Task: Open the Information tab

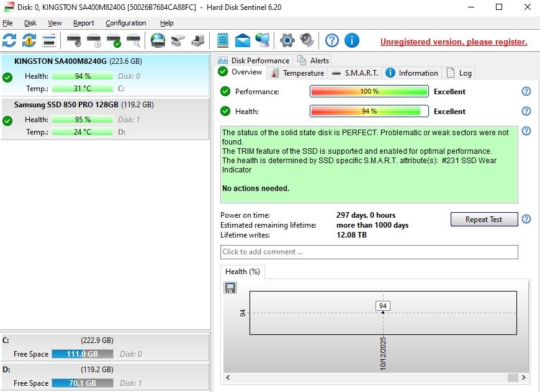Action: click(412, 73)
